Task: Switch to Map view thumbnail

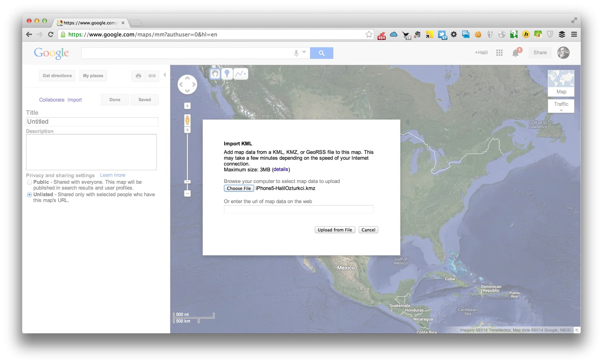Action: 561,83
